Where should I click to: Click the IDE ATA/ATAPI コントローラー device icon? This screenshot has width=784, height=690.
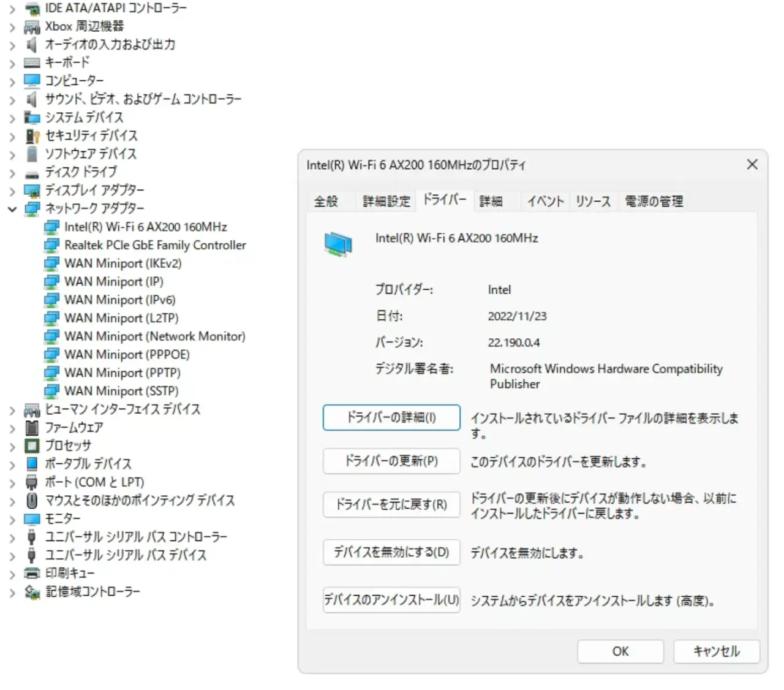pos(32,9)
